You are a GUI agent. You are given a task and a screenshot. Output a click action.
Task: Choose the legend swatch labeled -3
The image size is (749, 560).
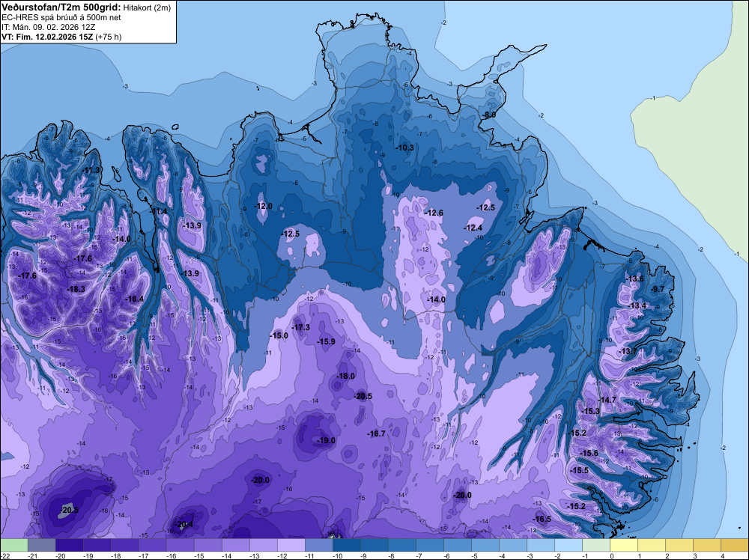(540, 545)
